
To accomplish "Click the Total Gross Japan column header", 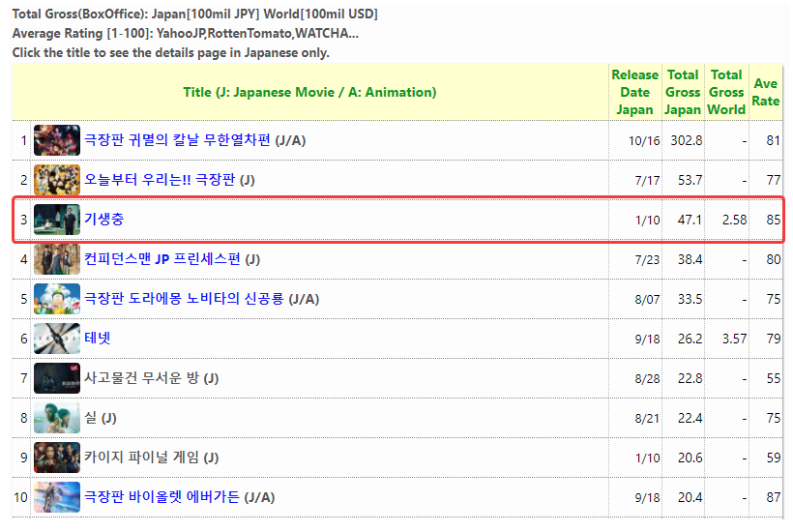I will 683,92.
